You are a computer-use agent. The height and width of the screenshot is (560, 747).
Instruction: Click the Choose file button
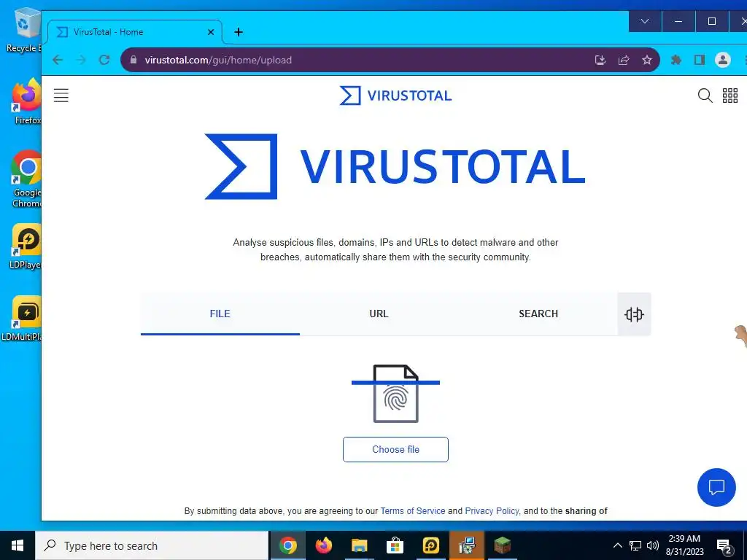[x=395, y=449]
